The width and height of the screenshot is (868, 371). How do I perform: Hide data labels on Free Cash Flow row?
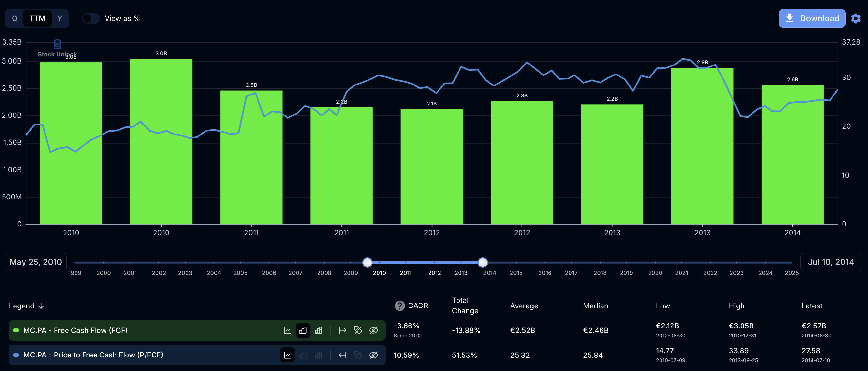358,330
